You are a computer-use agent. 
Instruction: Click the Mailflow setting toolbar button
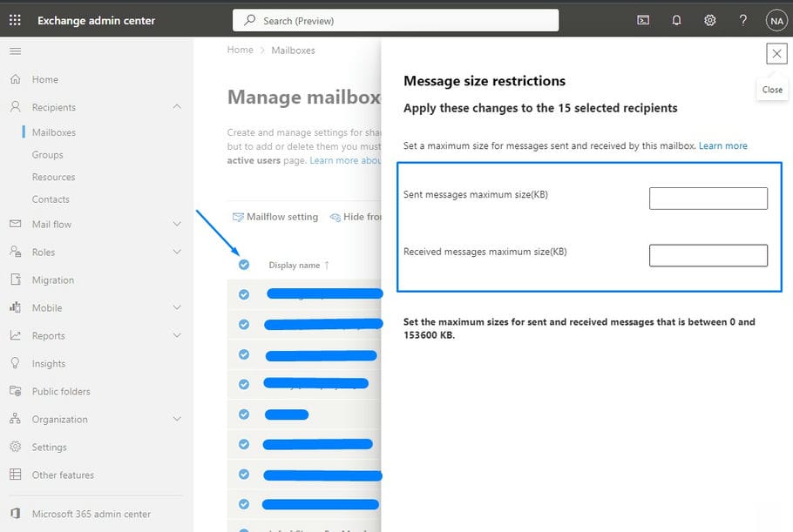click(275, 217)
